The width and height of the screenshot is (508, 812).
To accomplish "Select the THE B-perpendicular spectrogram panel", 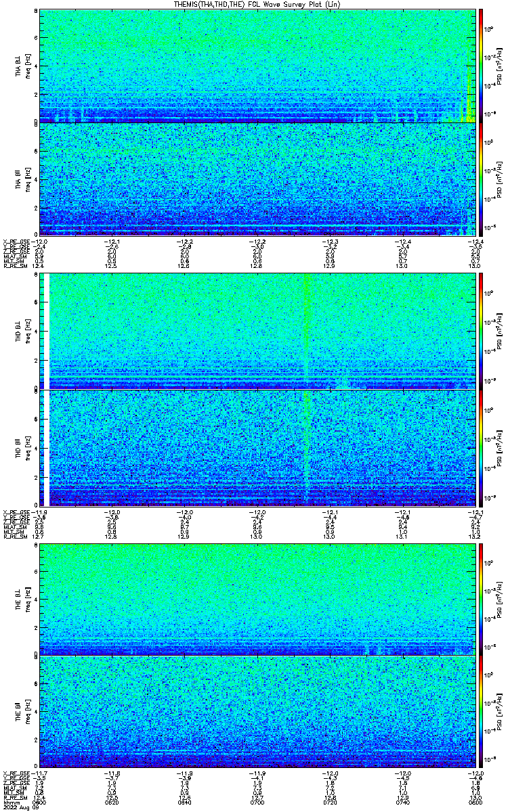I will click(257, 599).
